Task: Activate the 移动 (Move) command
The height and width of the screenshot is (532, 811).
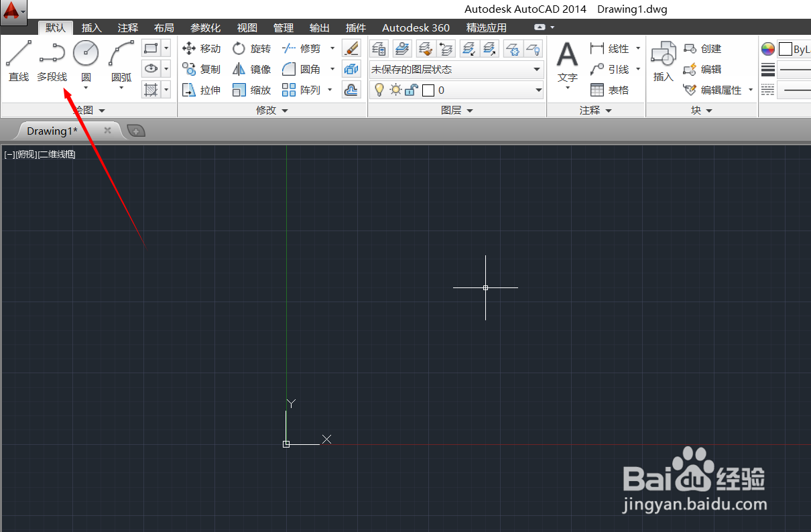Action: [201, 48]
